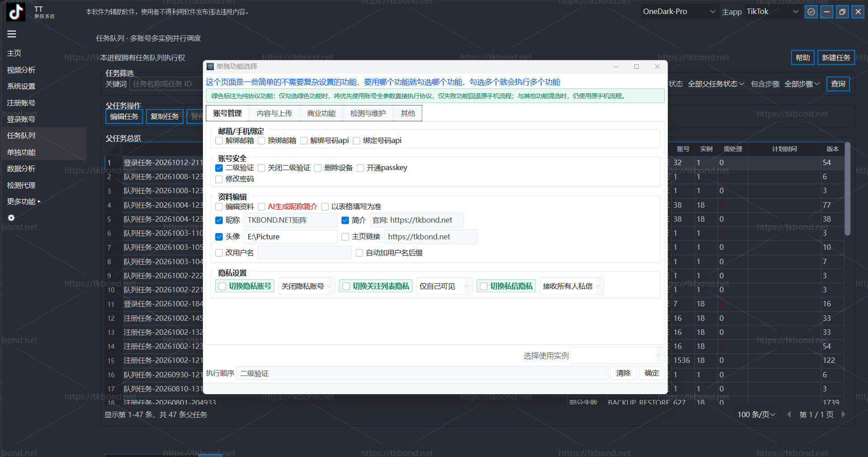Screen dimensions: 868x457
Task: Check the 开通passkey option
Action: click(x=360, y=168)
